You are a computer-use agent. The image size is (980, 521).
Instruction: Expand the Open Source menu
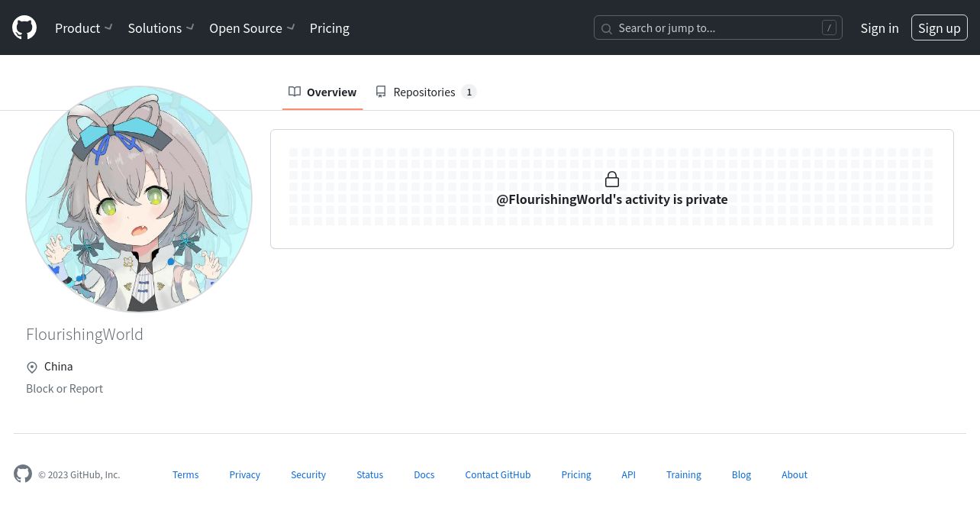pyautogui.click(x=252, y=28)
